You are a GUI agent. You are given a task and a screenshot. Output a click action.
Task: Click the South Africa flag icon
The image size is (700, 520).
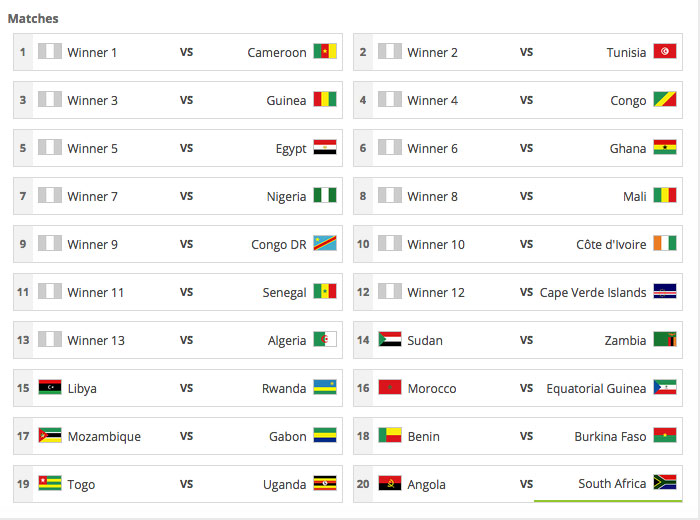(x=664, y=483)
